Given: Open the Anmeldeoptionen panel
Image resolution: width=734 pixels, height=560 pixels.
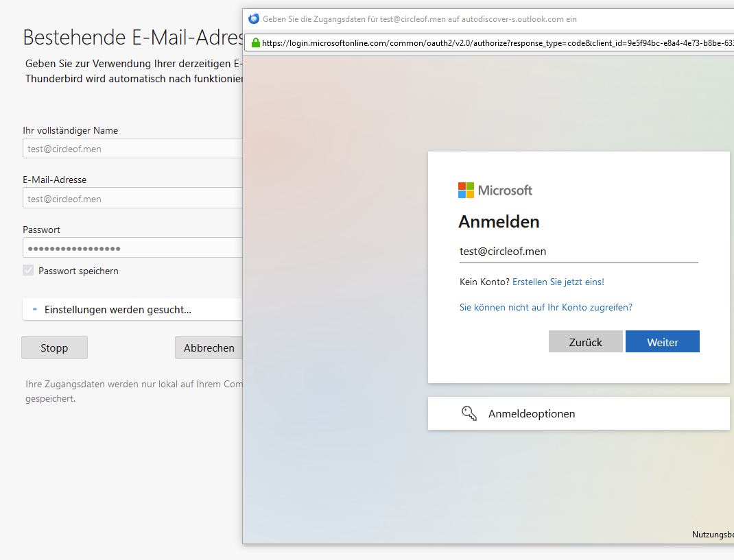Looking at the screenshot, I should point(578,413).
